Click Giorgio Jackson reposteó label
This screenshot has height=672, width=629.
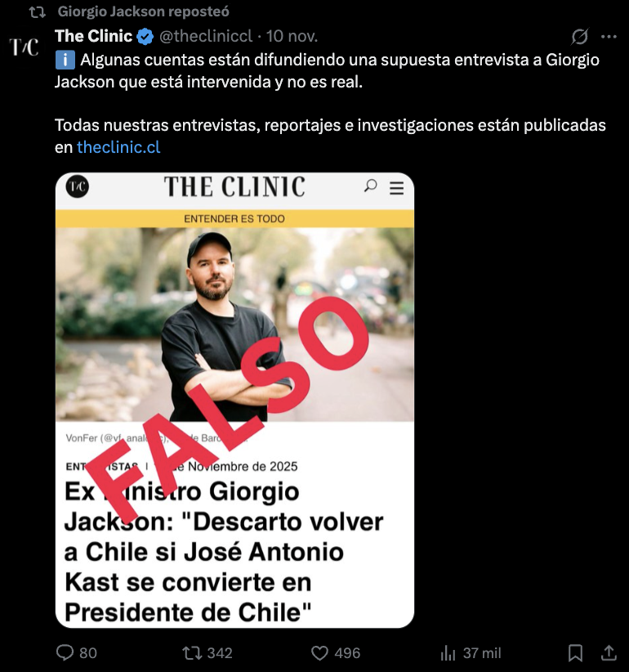[x=144, y=11]
